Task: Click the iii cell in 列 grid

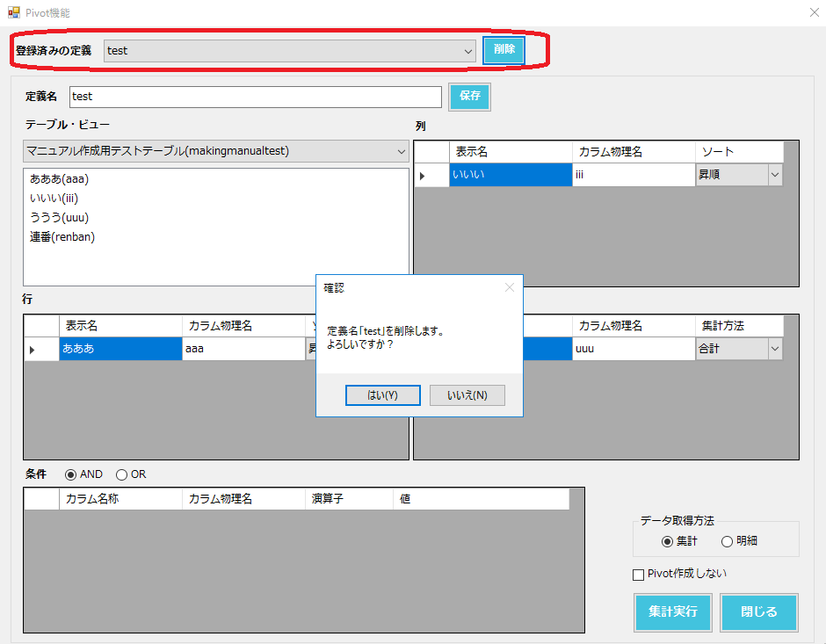Action: click(634, 175)
